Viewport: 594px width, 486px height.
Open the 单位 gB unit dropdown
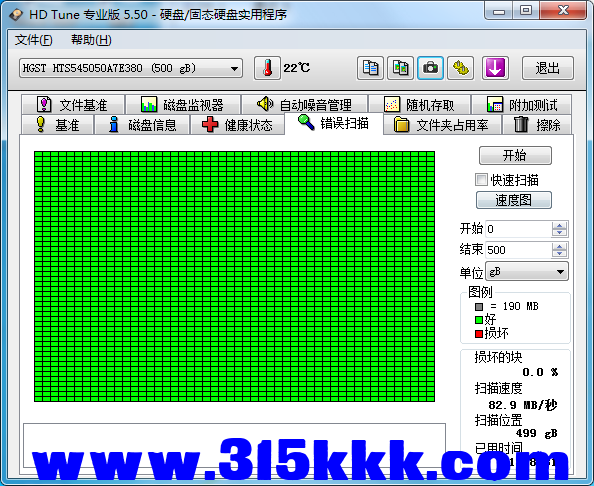(x=527, y=272)
